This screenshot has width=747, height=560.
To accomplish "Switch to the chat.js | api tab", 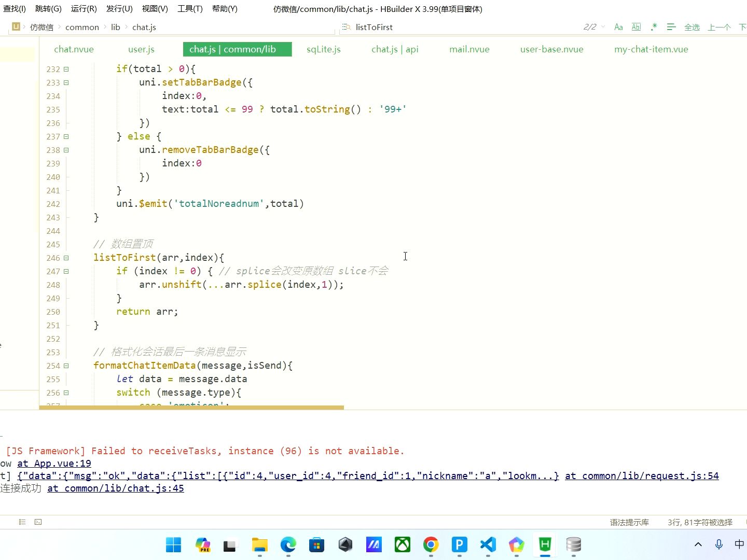I will 395,49.
